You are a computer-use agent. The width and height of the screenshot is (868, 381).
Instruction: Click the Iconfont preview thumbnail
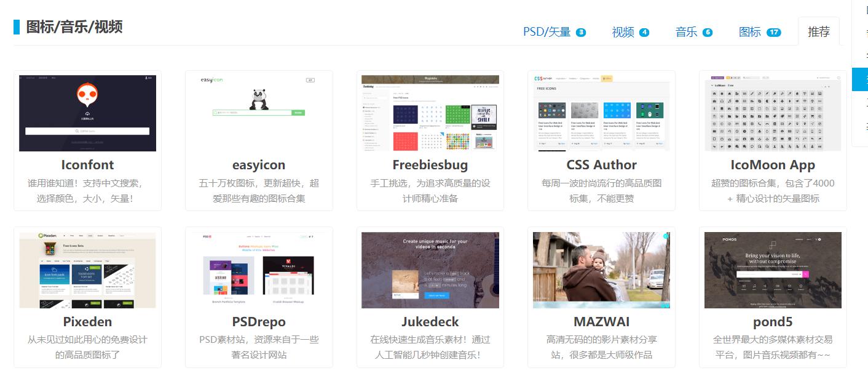point(87,113)
